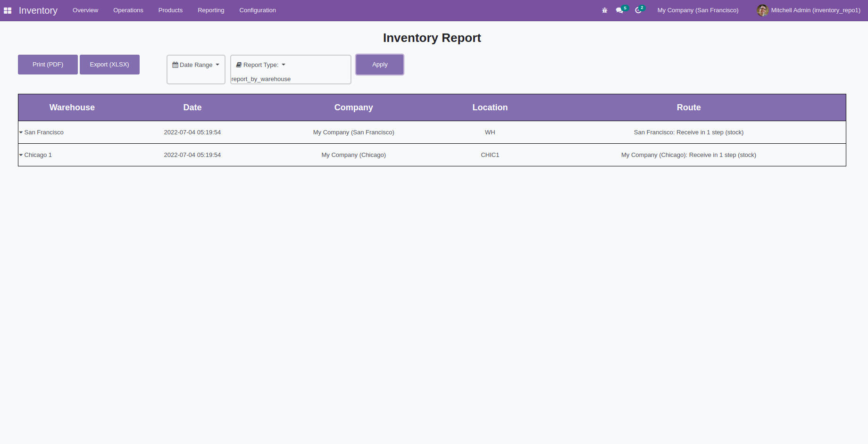The image size is (868, 444).
Task: Click the WH location cell
Action: click(490, 132)
